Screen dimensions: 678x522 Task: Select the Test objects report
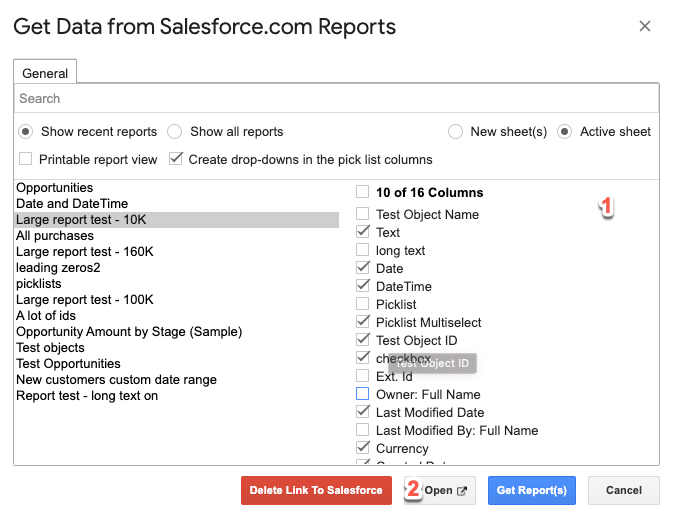[x=176, y=348]
